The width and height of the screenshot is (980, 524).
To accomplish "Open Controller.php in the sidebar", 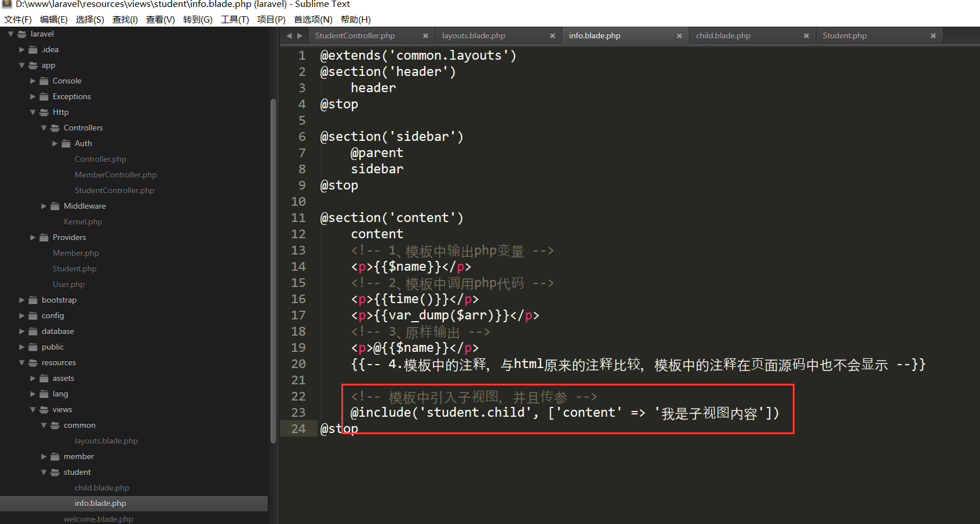I will click(100, 159).
